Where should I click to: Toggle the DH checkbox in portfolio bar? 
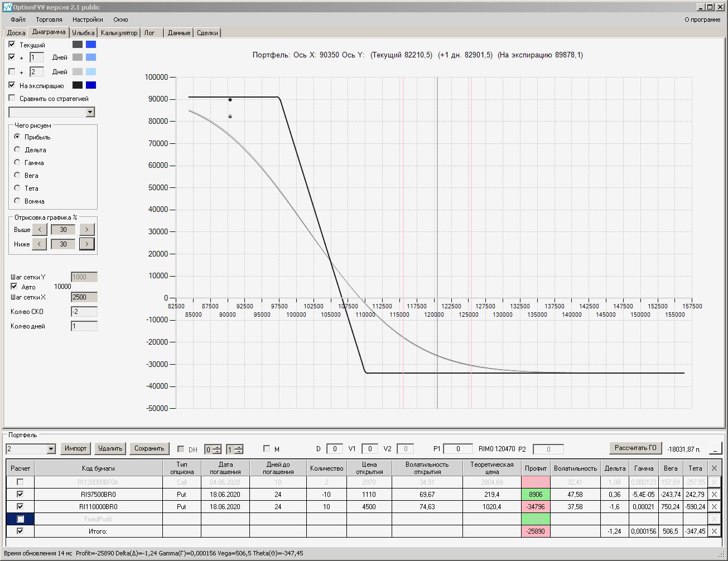[x=181, y=449]
